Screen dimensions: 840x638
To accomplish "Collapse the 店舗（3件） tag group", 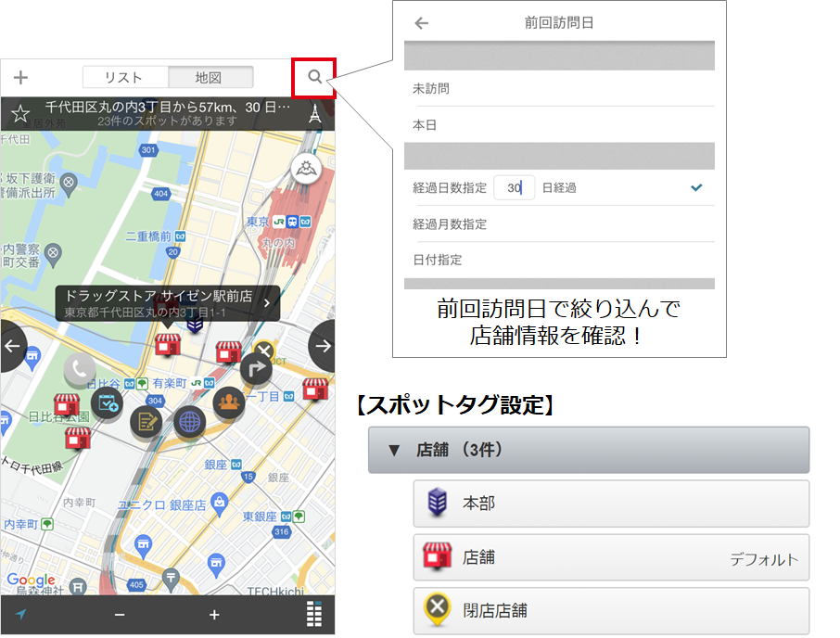I will 589,450.
